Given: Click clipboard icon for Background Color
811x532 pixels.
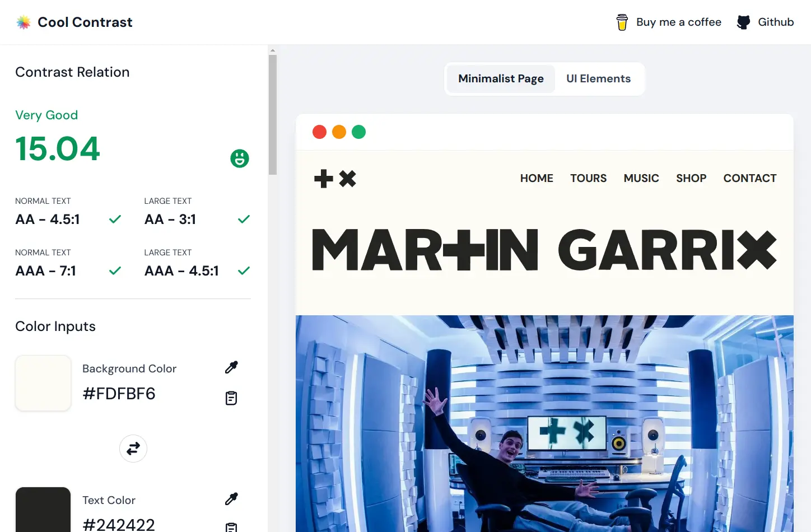Looking at the screenshot, I should pyautogui.click(x=231, y=398).
